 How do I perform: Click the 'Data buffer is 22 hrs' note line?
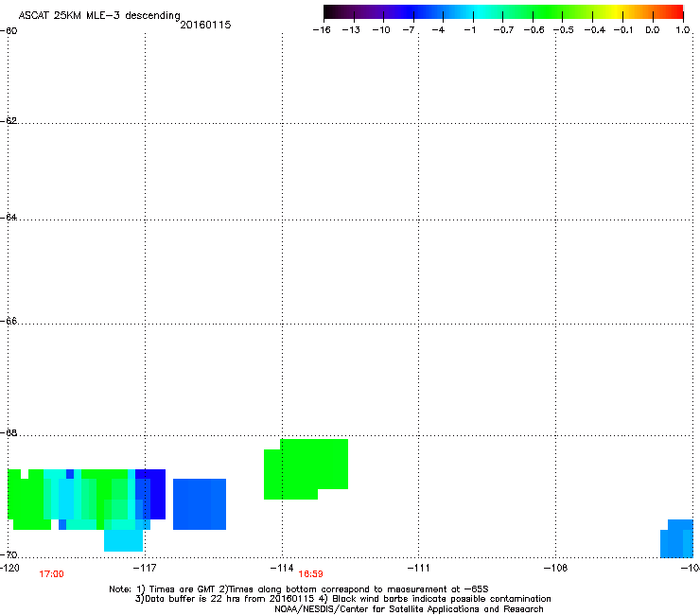342,599
